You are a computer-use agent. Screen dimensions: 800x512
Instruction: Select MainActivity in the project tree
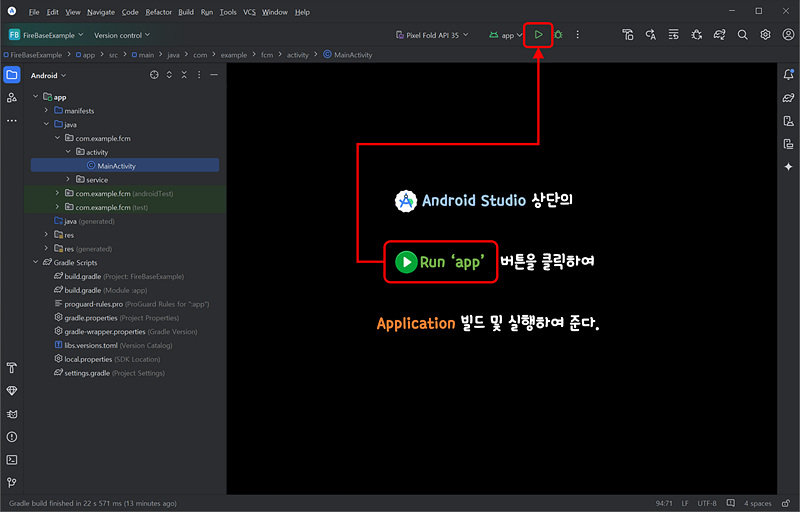click(x=125, y=165)
